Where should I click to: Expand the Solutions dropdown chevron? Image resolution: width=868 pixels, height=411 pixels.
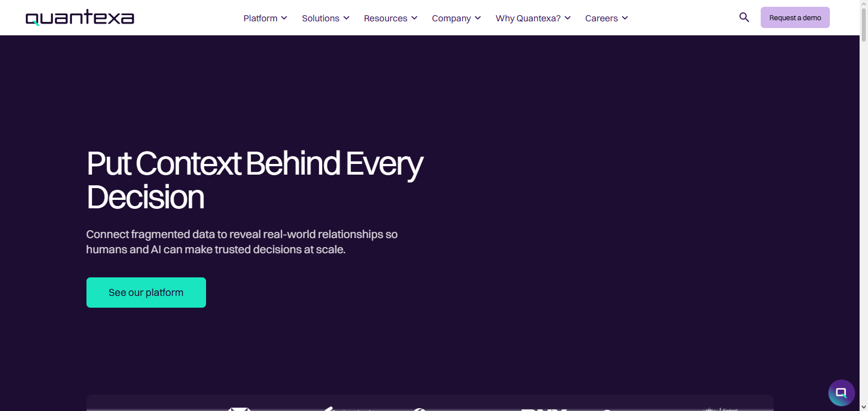tap(346, 18)
